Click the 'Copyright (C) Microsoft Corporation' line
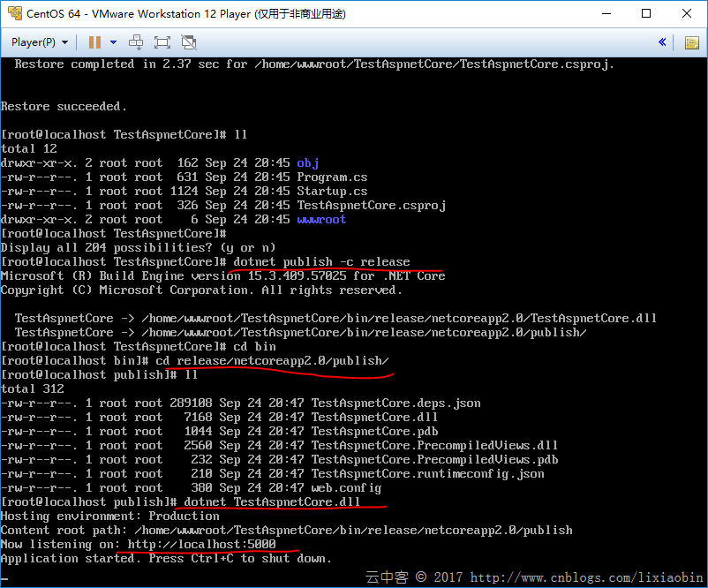 (201, 290)
